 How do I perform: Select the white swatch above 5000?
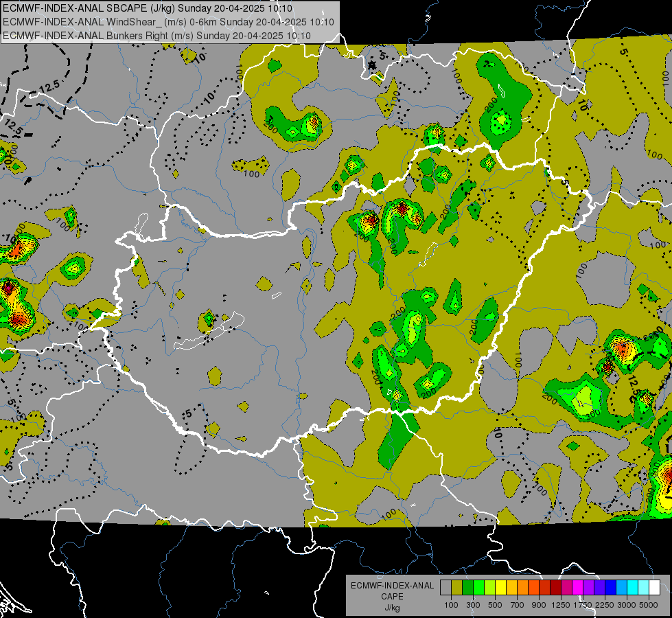654,587
